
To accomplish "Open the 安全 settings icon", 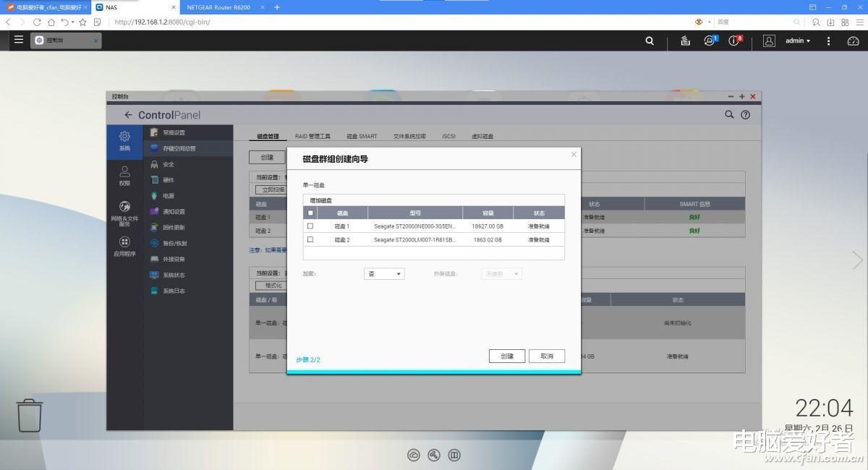I will (x=168, y=164).
